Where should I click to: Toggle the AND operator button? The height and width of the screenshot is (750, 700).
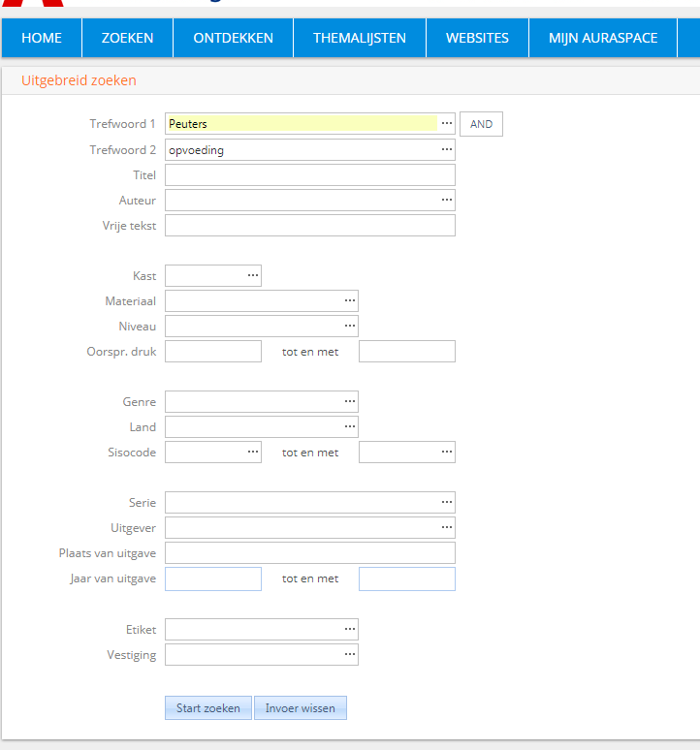click(x=481, y=124)
